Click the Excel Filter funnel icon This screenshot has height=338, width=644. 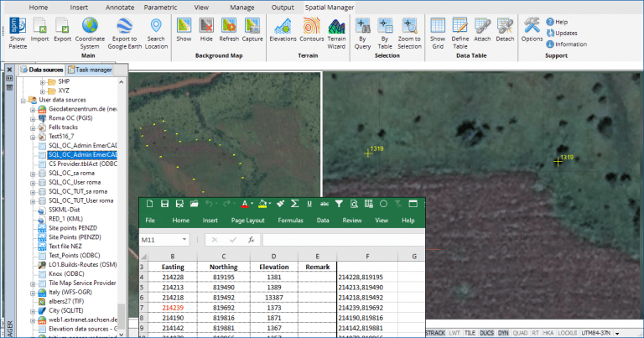point(339,204)
